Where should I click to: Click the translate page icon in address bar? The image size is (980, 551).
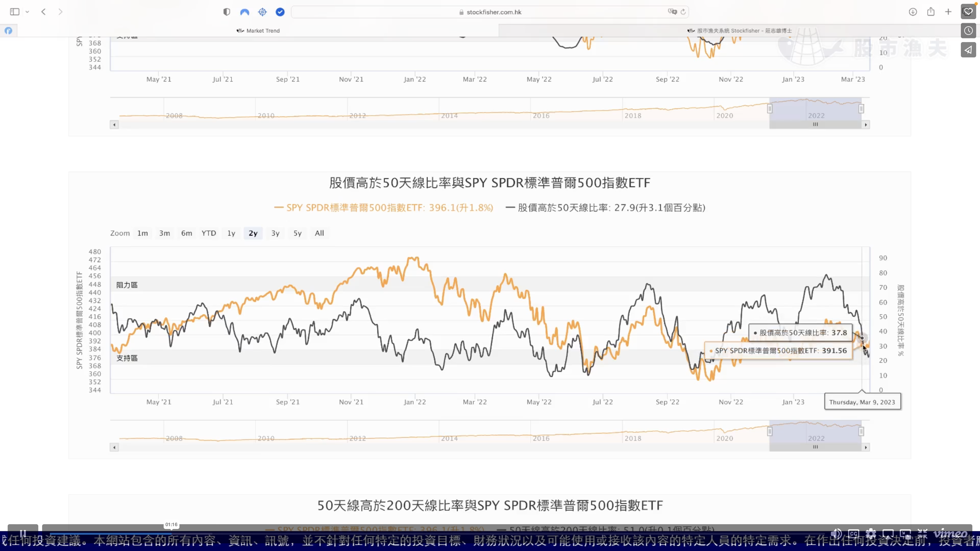point(672,12)
